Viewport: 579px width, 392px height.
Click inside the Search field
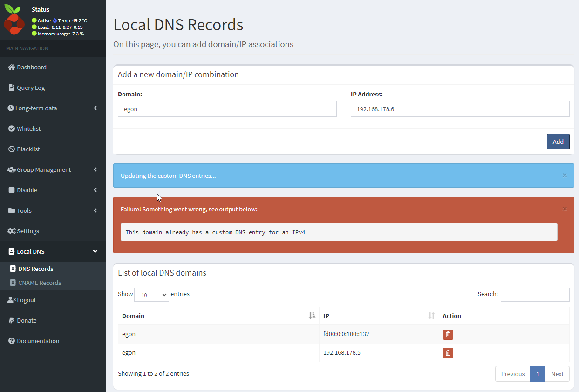[535, 294]
